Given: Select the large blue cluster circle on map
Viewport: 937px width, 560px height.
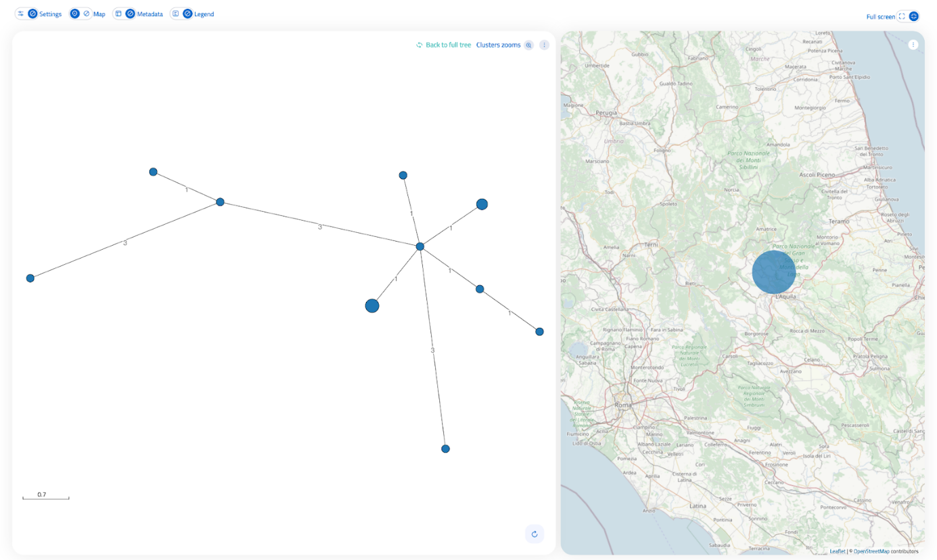Looking at the screenshot, I should pyautogui.click(x=773, y=272).
